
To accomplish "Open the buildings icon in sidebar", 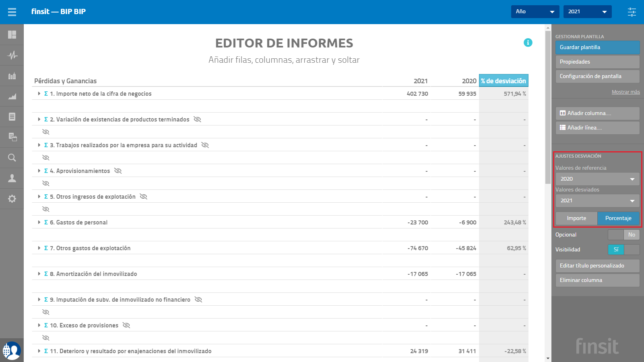I will (12, 76).
